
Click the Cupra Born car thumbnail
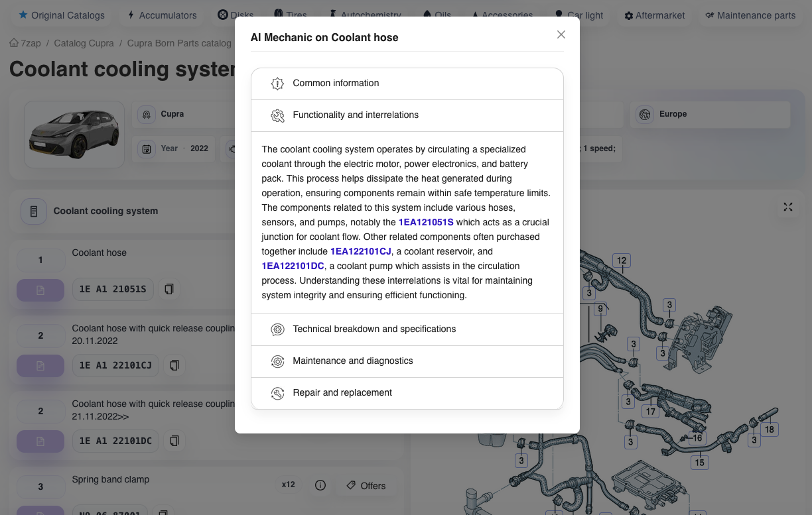click(x=74, y=135)
